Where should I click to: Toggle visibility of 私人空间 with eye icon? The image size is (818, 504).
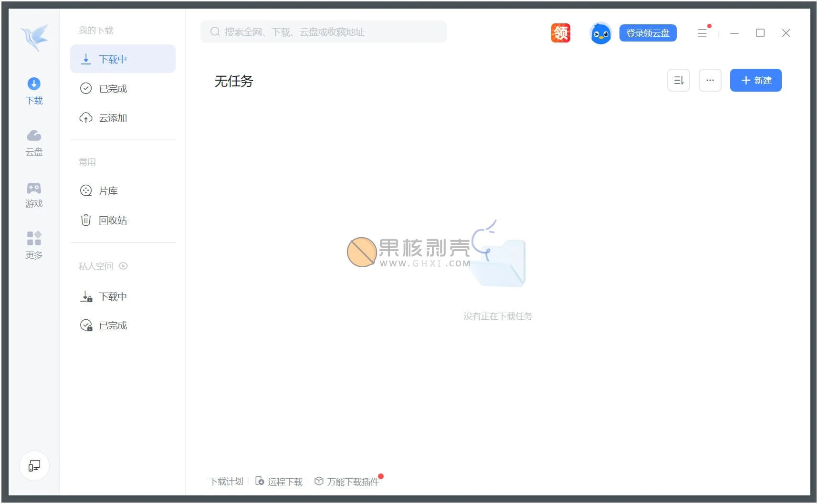(124, 266)
